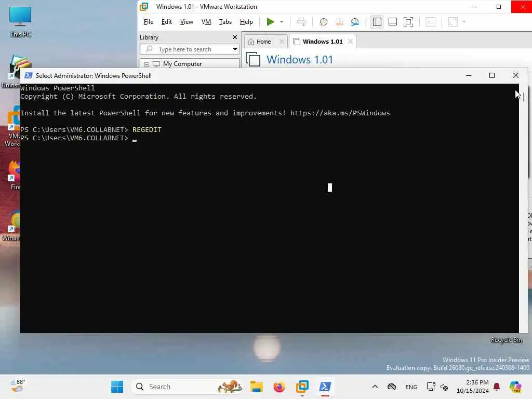Open the power options dropdown arrow in VMware toolbar
The width and height of the screenshot is (532, 399).
pyautogui.click(x=282, y=22)
